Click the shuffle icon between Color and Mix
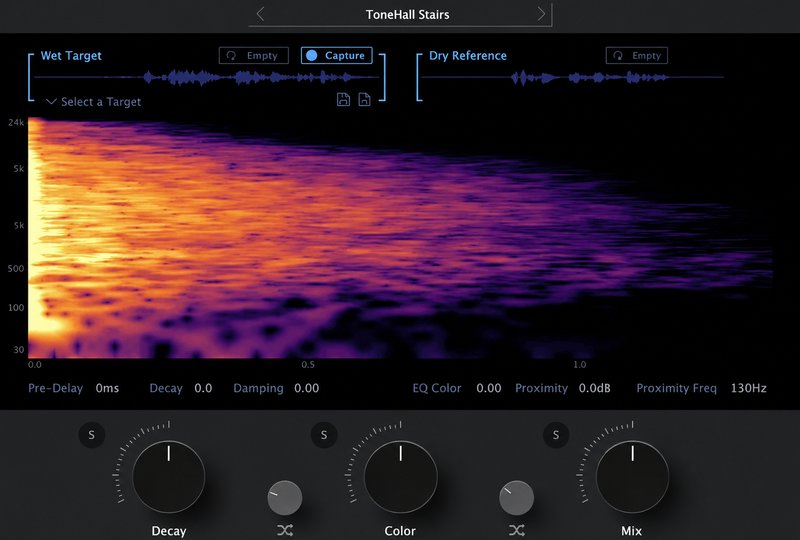The width and height of the screenshot is (800, 540). 516,531
